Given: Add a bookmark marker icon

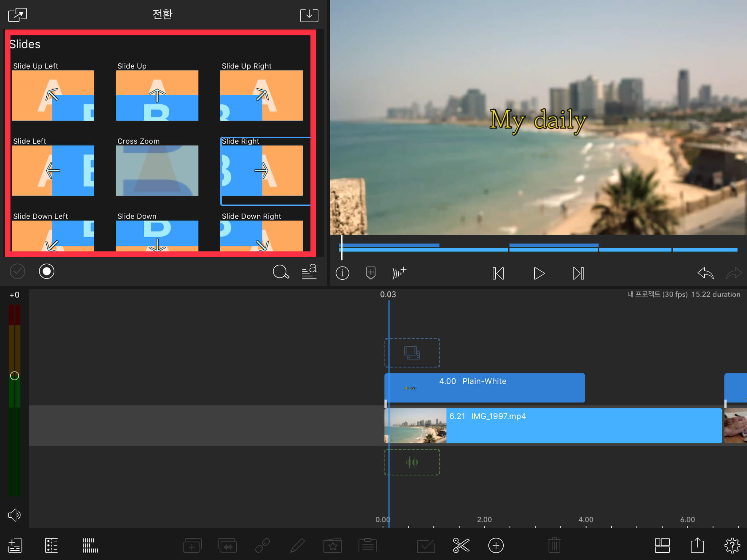Looking at the screenshot, I should tap(371, 273).
